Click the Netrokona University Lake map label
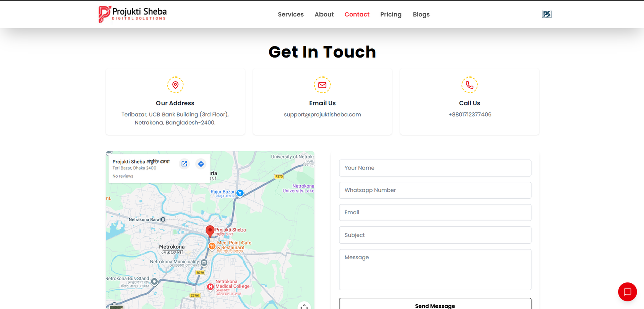Viewport: 644px width, 309px height. [298, 188]
